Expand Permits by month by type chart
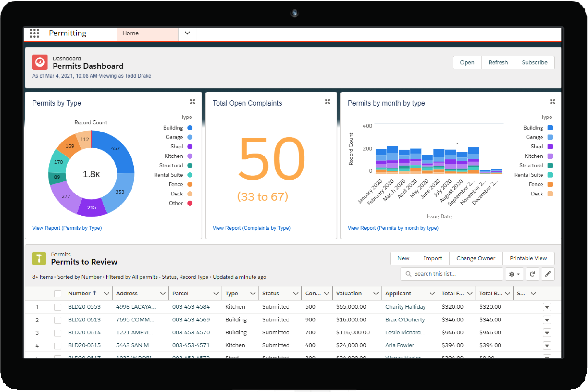 coord(552,102)
